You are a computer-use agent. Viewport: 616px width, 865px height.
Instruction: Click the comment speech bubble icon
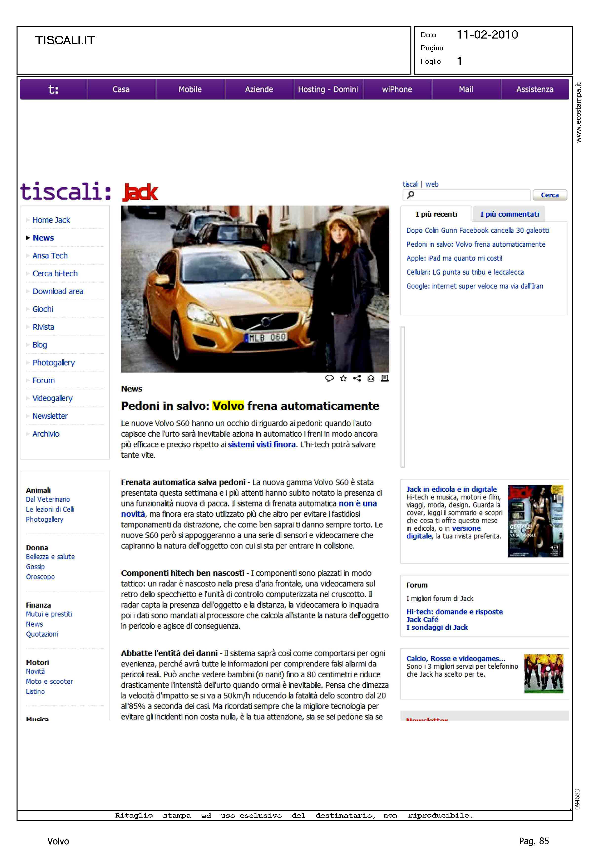(329, 378)
